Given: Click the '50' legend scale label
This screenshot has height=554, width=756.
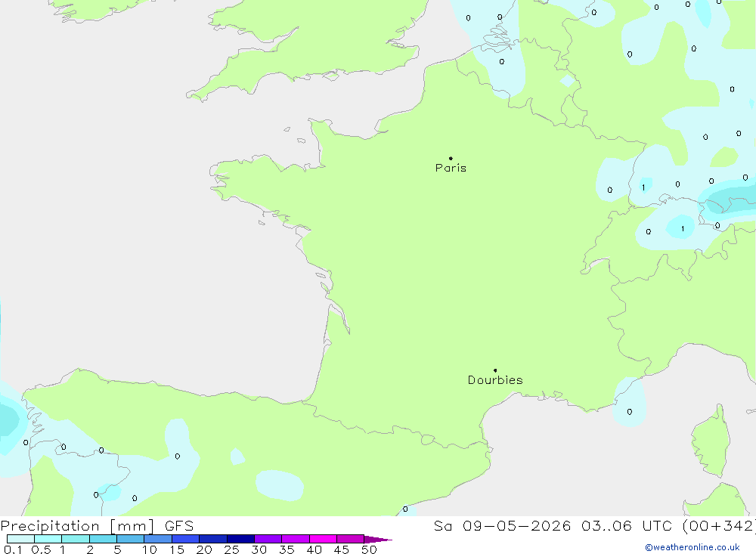Looking at the screenshot, I should coord(369,549).
